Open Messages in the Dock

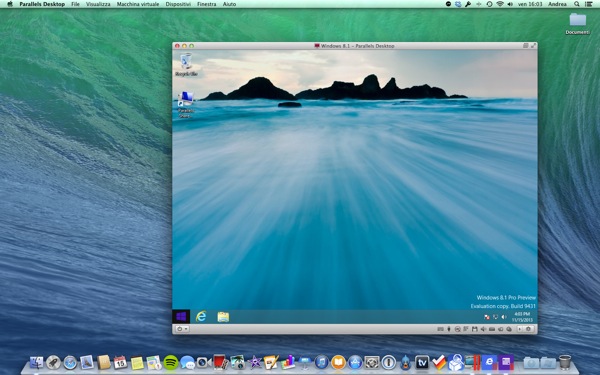point(187,363)
